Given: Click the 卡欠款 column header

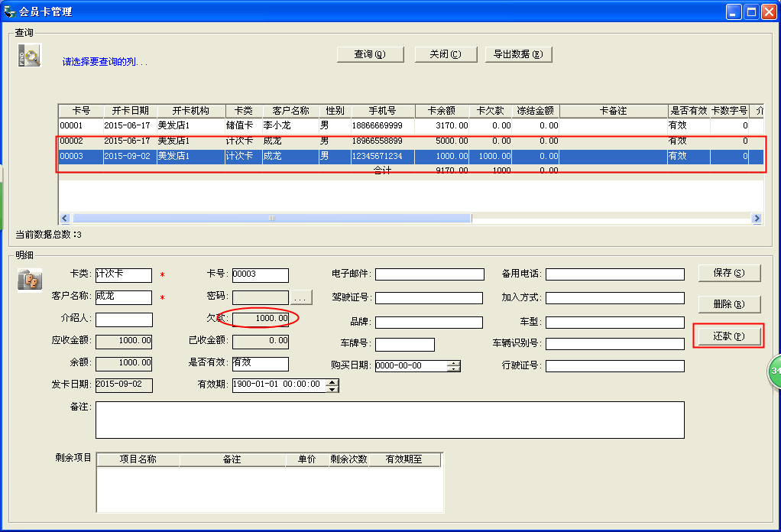Looking at the screenshot, I should [x=490, y=111].
